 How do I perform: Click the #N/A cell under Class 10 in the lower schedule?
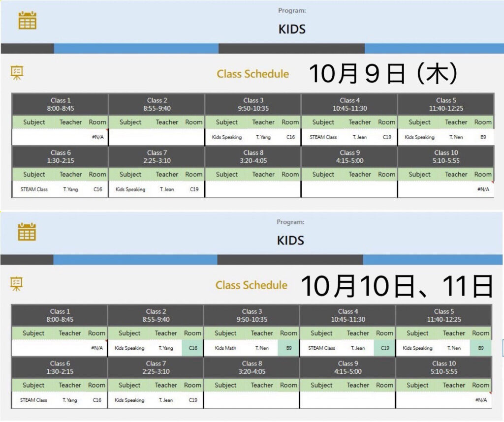pos(481,400)
